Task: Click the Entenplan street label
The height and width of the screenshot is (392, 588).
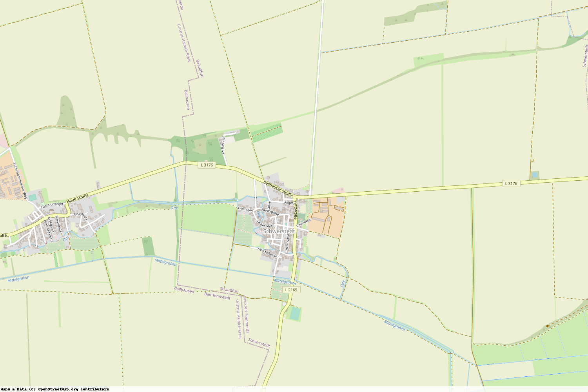Action: coord(245,209)
